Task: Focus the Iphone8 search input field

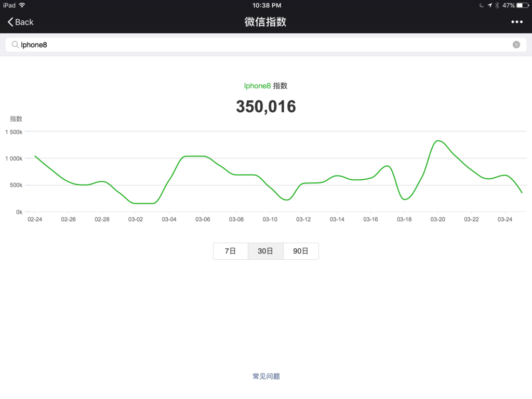Action: pyautogui.click(x=265, y=45)
